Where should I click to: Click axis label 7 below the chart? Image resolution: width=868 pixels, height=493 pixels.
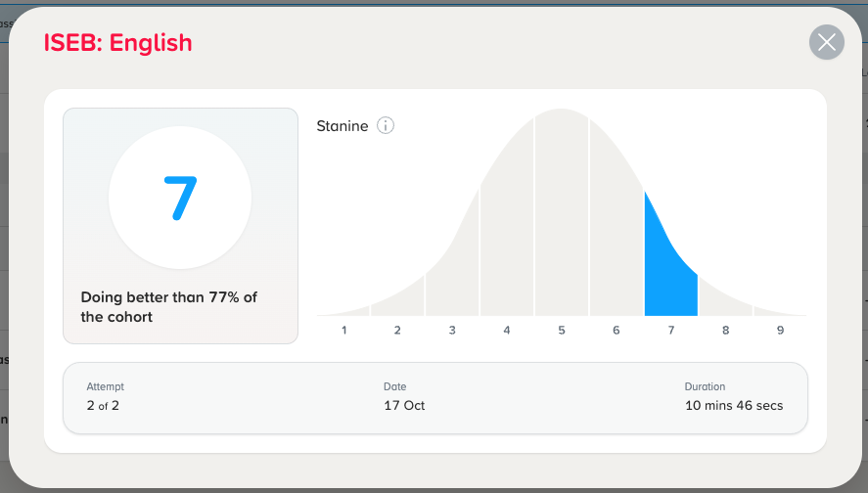(671, 331)
